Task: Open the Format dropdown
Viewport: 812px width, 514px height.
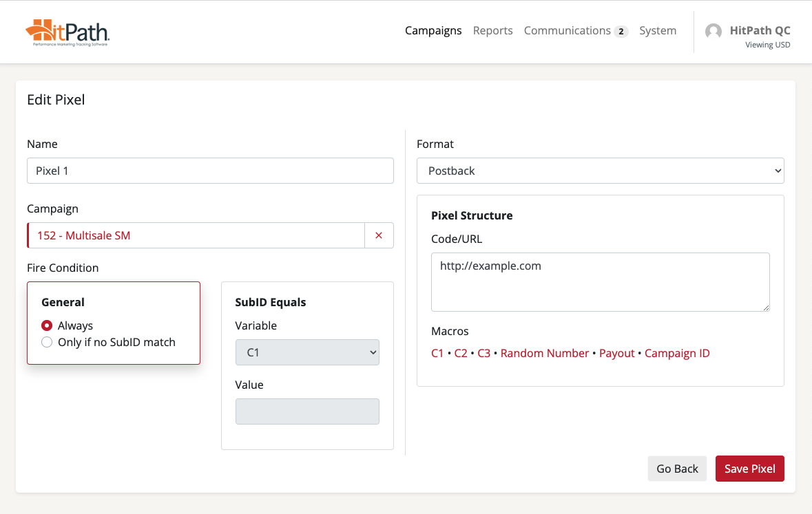Action: click(x=600, y=171)
